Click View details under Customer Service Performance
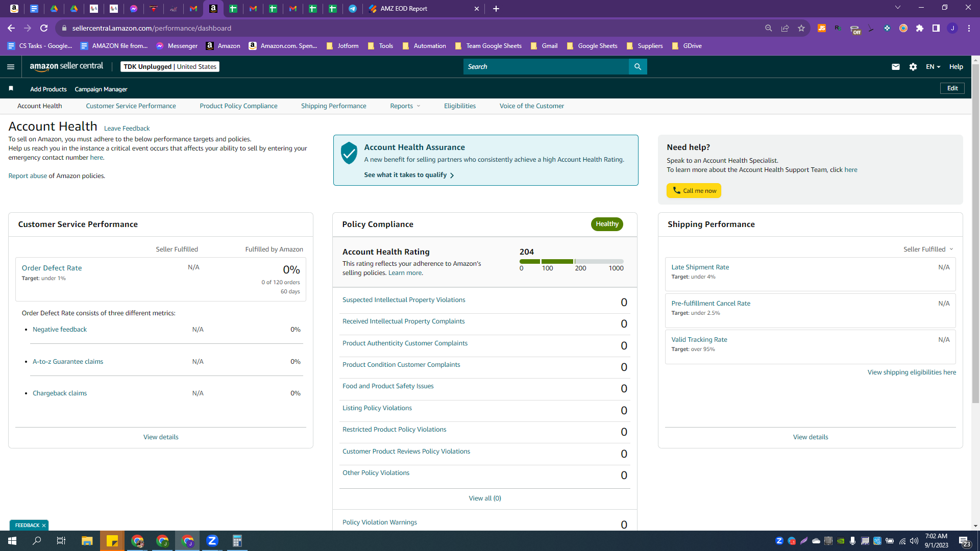 pyautogui.click(x=161, y=437)
